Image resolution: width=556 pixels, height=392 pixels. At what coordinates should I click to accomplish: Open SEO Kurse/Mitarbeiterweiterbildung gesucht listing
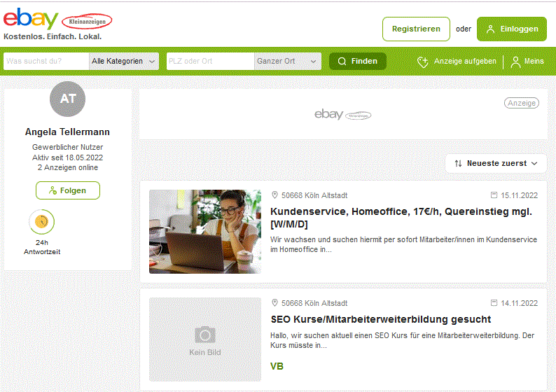[x=381, y=319]
